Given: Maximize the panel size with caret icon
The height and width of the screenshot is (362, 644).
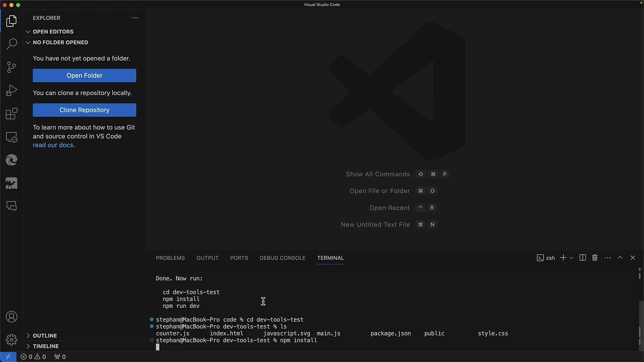Looking at the screenshot, I should (x=620, y=257).
